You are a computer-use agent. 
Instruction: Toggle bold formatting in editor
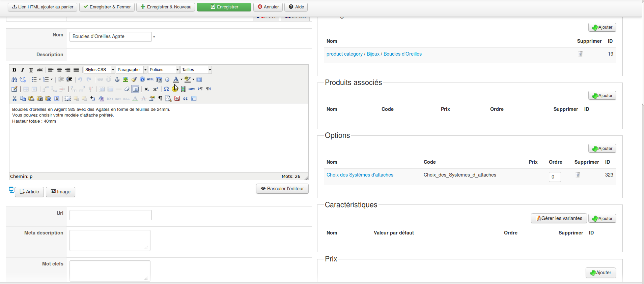click(x=14, y=70)
